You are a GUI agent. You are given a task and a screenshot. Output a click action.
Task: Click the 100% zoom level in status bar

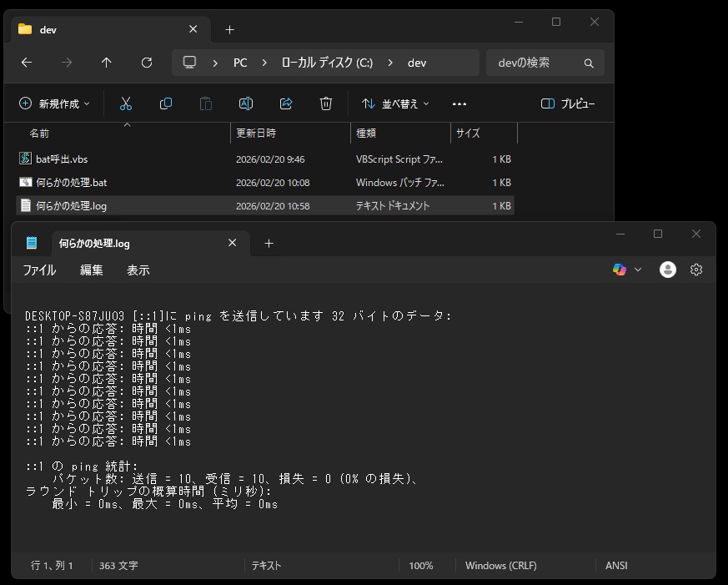[x=420, y=566]
